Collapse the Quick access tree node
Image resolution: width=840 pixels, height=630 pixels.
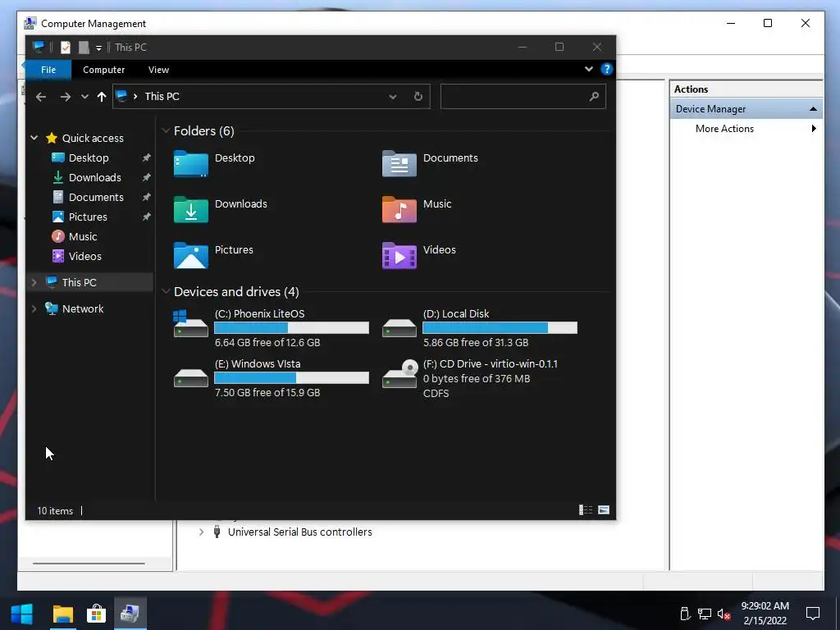click(34, 138)
